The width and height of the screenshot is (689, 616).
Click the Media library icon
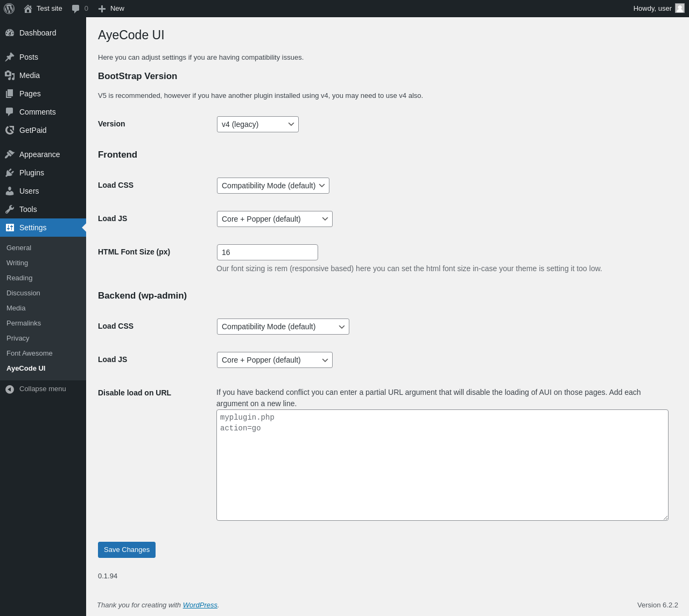10,75
